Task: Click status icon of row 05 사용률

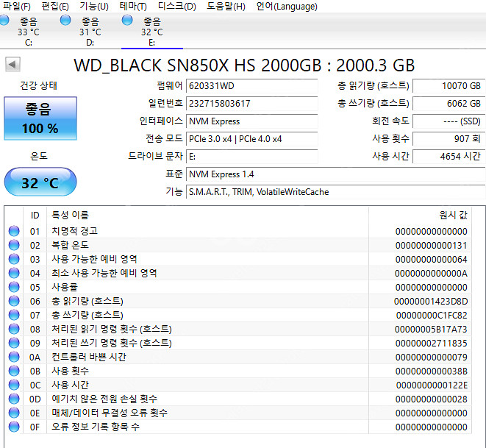Action: coord(14,287)
